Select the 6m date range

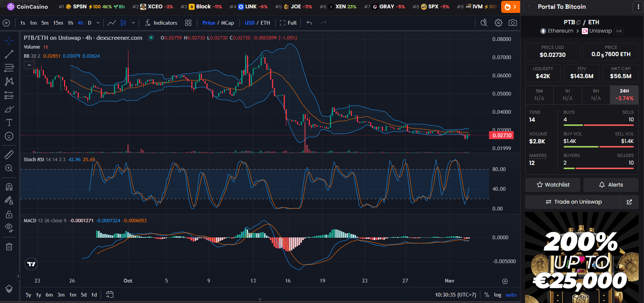click(x=49, y=295)
